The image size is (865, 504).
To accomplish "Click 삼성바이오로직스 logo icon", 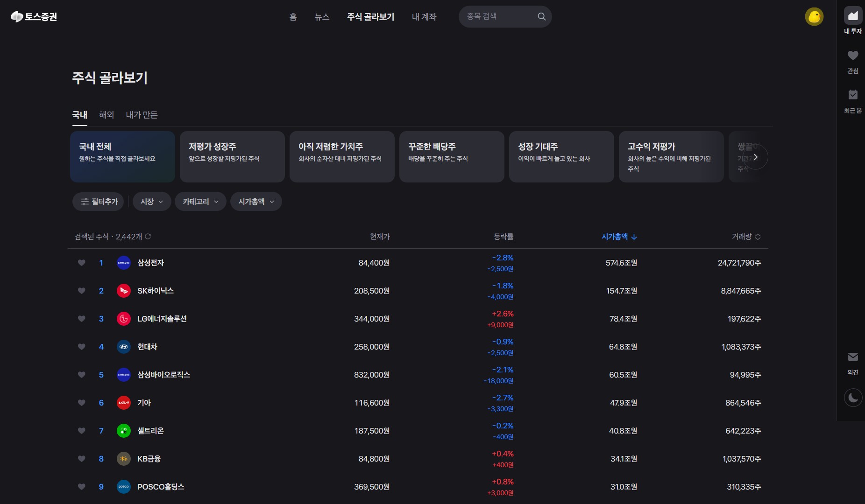I will (124, 375).
